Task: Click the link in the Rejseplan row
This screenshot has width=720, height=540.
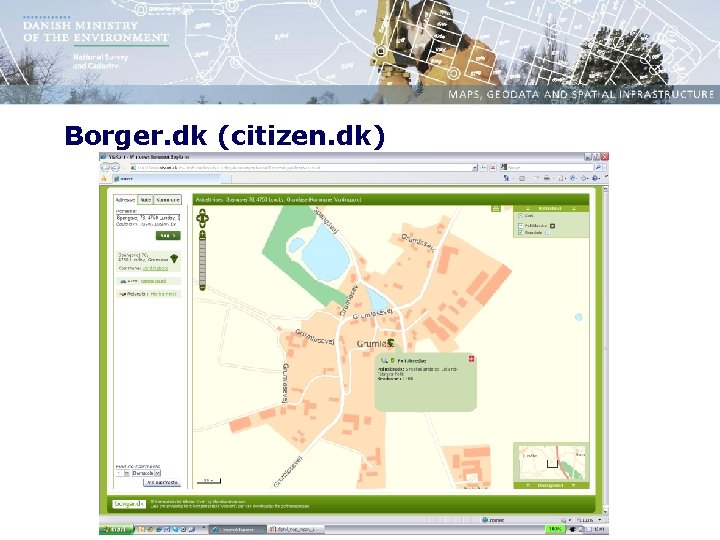Action: pos(163,294)
